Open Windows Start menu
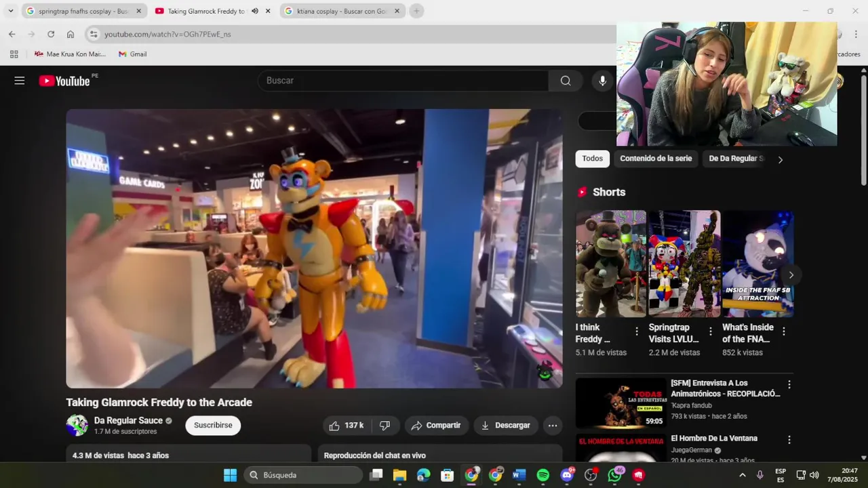This screenshot has width=868, height=488. point(230,475)
